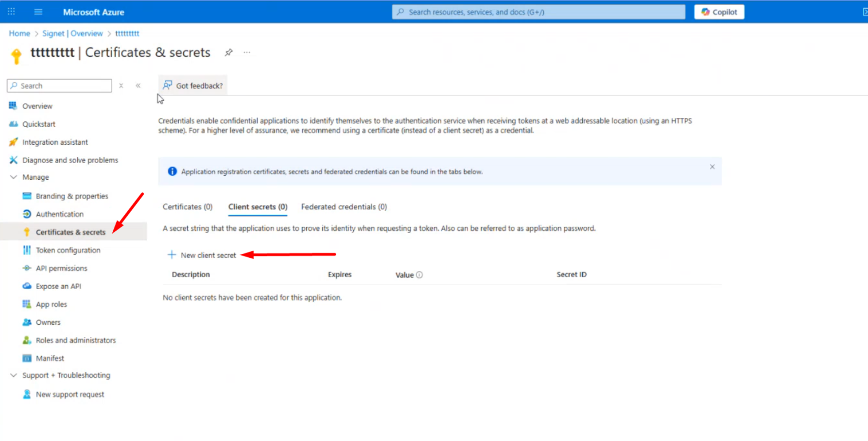Open Branding & properties
This screenshot has width=868, height=441.
click(72, 196)
